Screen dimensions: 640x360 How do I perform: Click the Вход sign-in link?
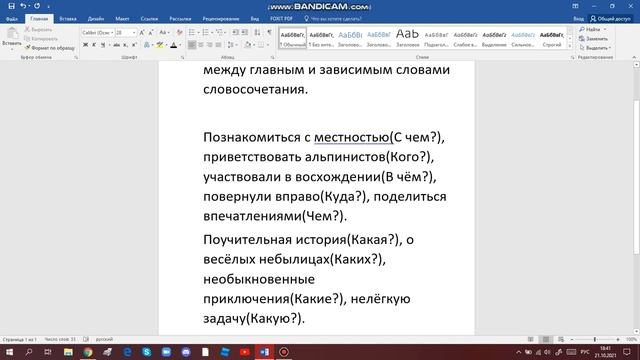[578, 19]
